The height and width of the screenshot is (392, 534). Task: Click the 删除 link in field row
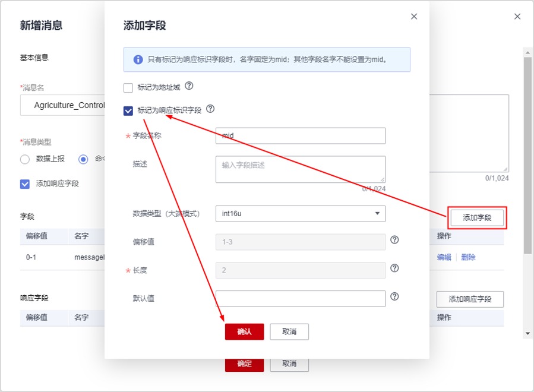click(x=468, y=257)
